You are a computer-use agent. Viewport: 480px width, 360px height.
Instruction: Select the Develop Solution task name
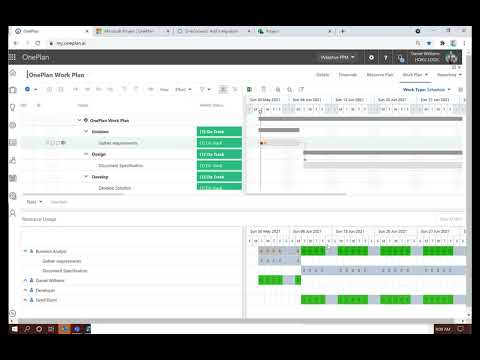[115, 188]
